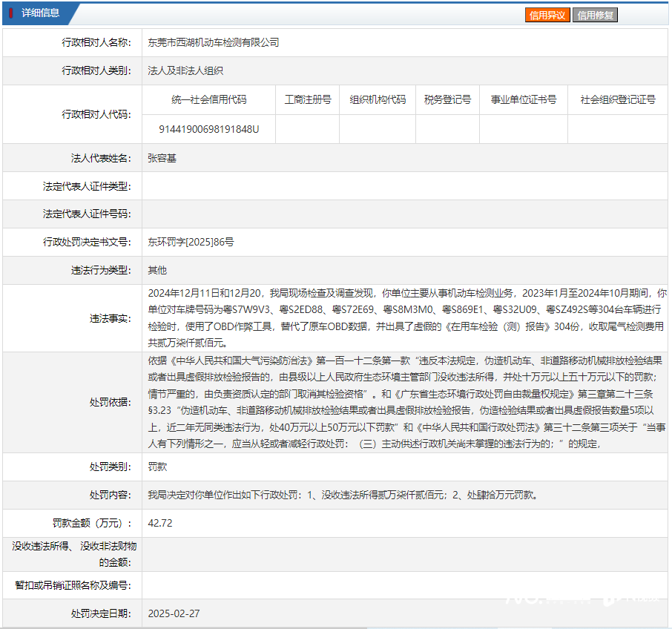Click the 法人代表姓名 label
The image size is (672, 629).
tap(101, 158)
